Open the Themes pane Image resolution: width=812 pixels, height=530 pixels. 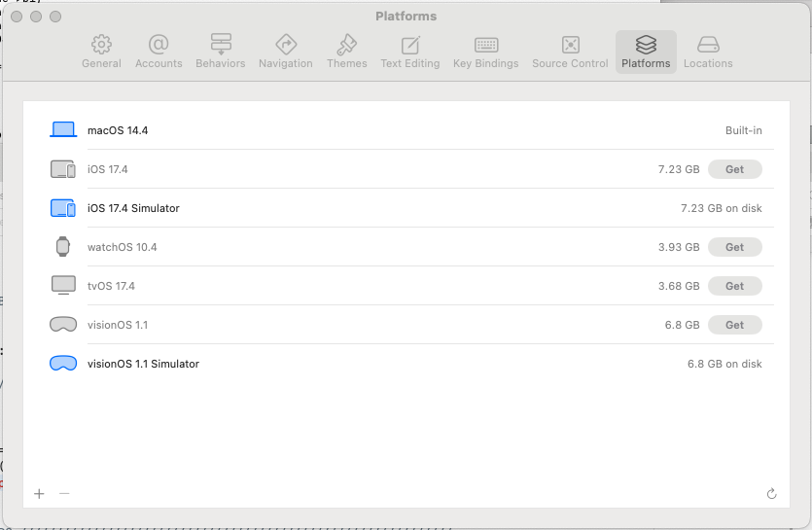pos(346,52)
